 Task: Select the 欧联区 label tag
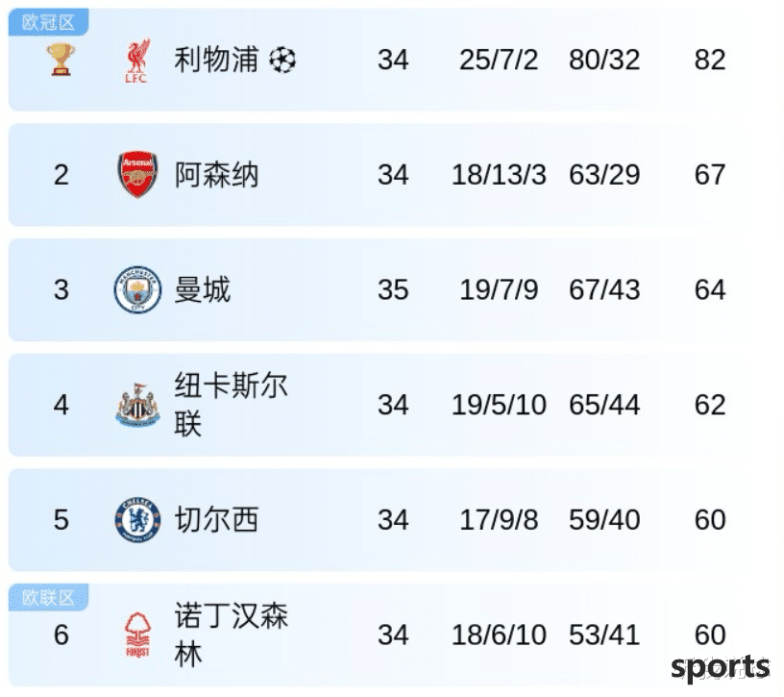click(x=48, y=597)
